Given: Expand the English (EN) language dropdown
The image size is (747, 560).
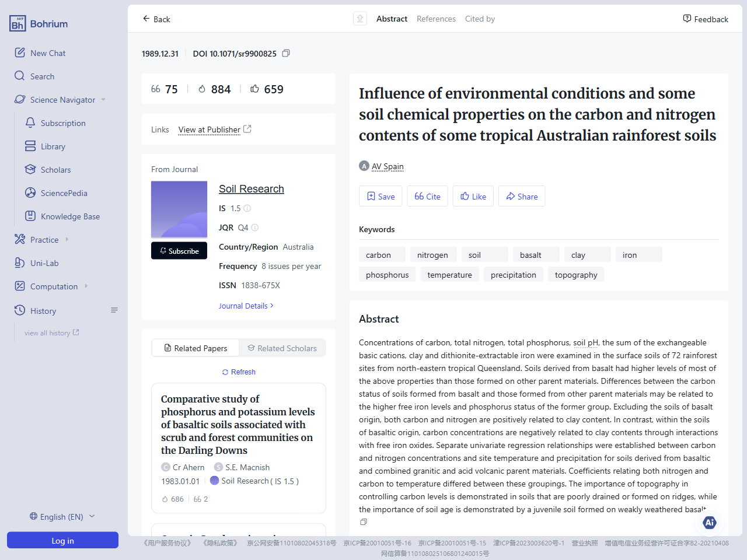Looking at the screenshot, I should pos(62,516).
